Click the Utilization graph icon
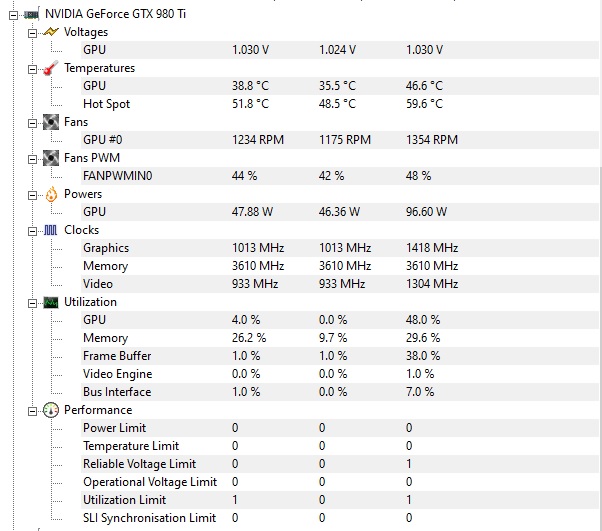Screen dimensions: 602x531 (51, 303)
